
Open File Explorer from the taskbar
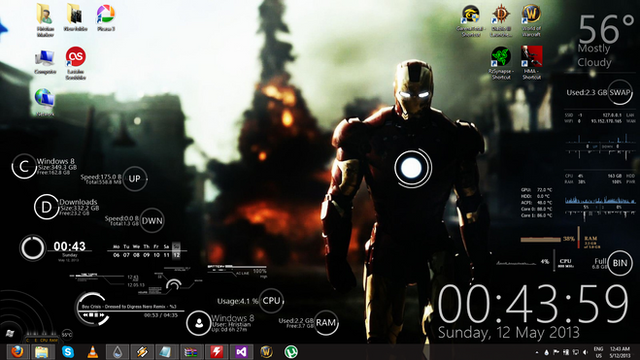coord(42,352)
